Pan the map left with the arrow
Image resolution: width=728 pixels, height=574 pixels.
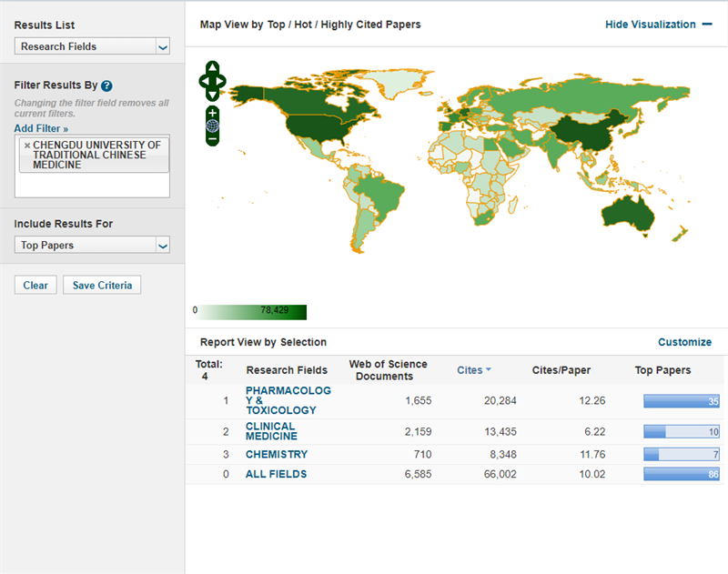(x=204, y=81)
